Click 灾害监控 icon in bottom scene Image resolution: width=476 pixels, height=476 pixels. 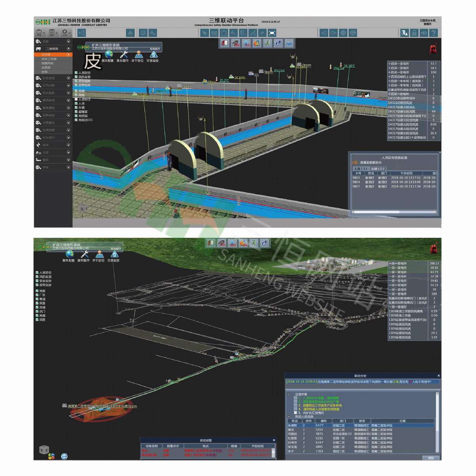tap(114, 254)
